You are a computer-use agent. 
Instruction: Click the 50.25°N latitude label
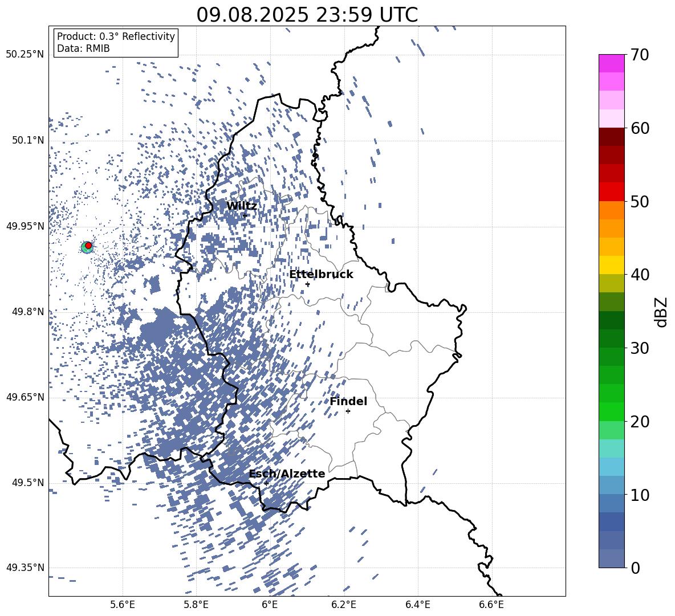[25, 55]
